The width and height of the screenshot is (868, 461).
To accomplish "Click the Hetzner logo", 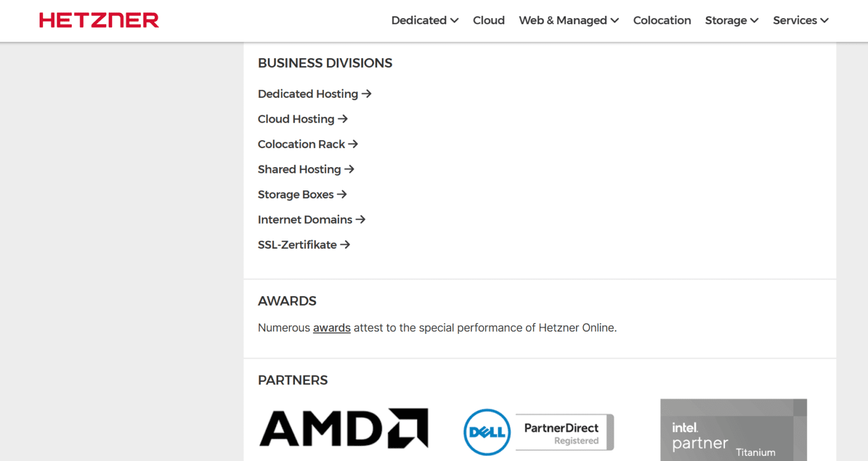I will [x=99, y=20].
